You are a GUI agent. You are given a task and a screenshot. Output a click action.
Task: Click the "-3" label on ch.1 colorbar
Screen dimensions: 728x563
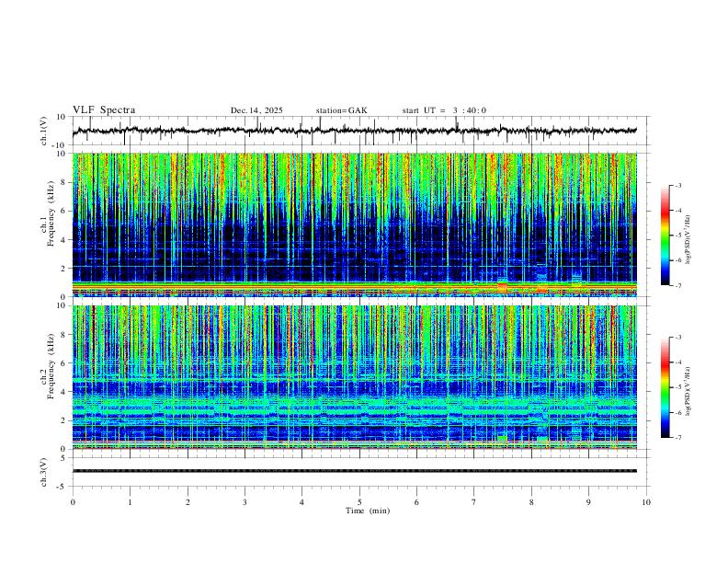tap(677, 185)
